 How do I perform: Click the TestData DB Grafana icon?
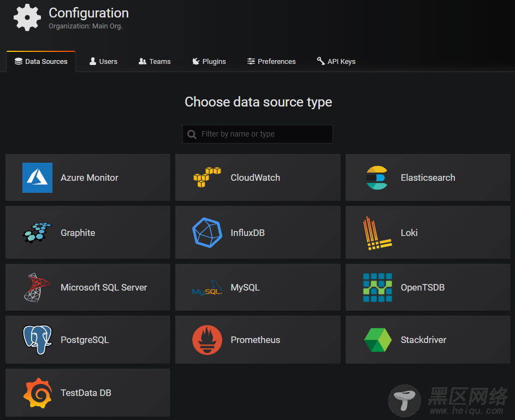38,393
